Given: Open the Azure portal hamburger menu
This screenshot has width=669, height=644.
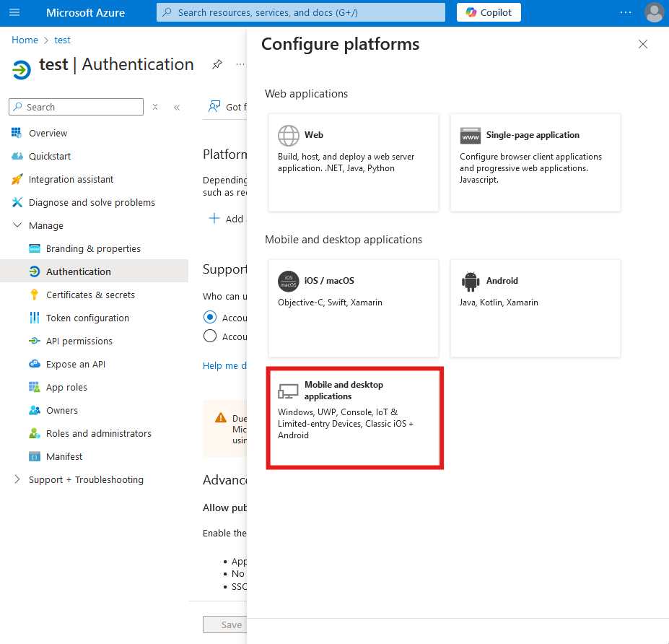Looking at the screenshot, I should click(15, 12).
